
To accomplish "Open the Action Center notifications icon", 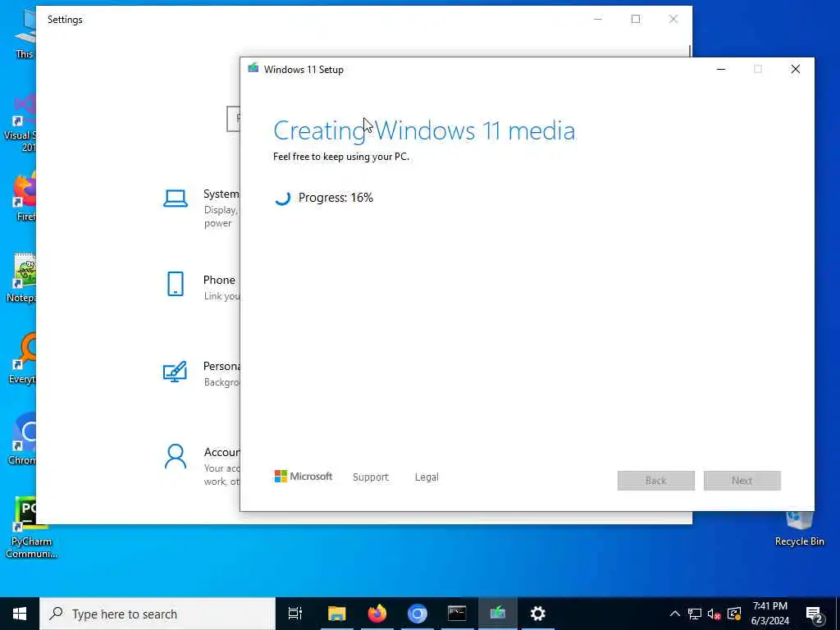I will [815, 615].
